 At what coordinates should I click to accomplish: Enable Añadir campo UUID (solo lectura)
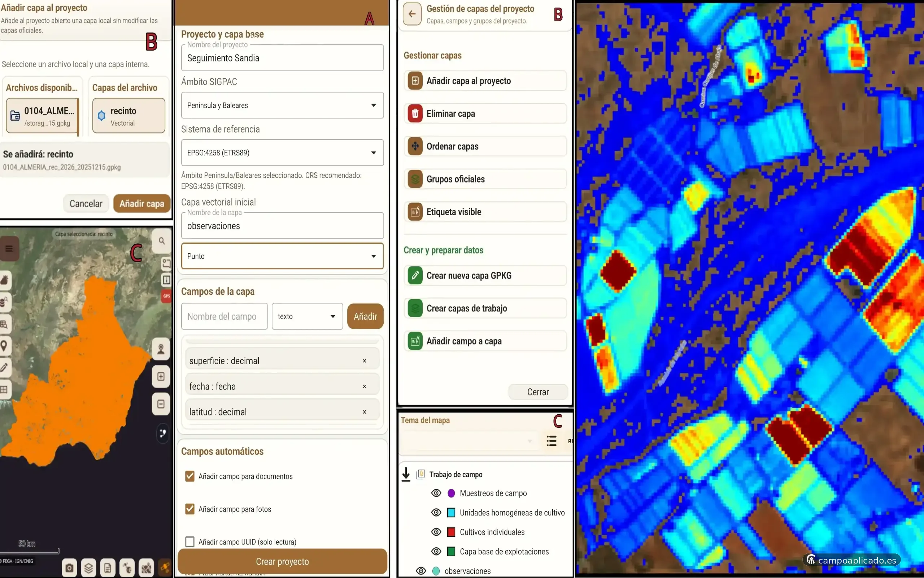point(190,542)
